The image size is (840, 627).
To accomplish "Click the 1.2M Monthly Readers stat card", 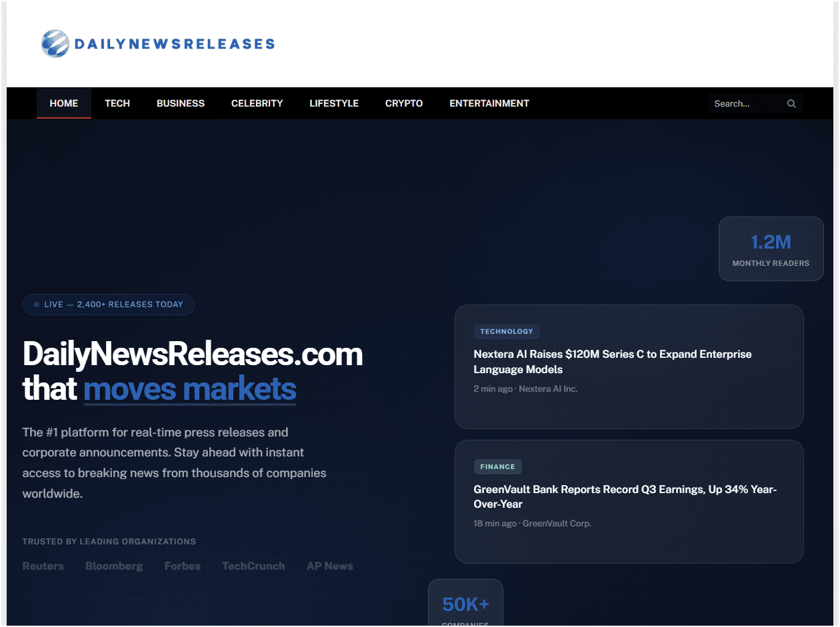I will pyautogui.click(x=771, y=249).
